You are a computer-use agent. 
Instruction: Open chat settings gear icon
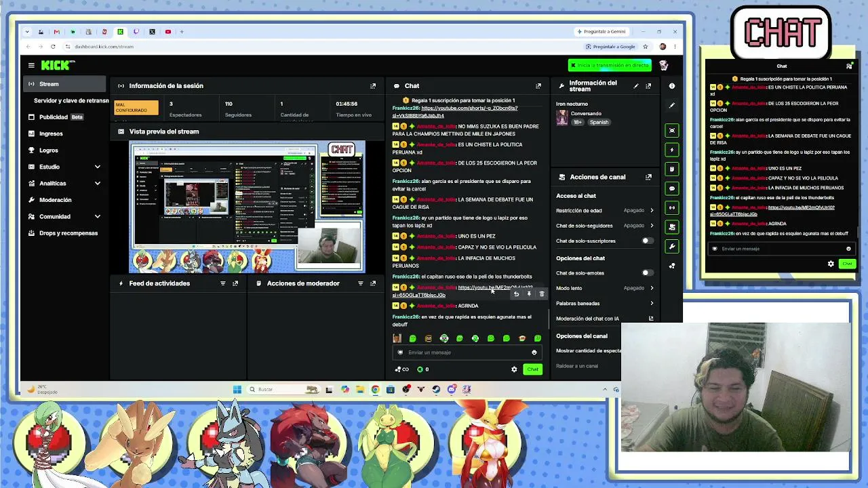coord(514,369)
